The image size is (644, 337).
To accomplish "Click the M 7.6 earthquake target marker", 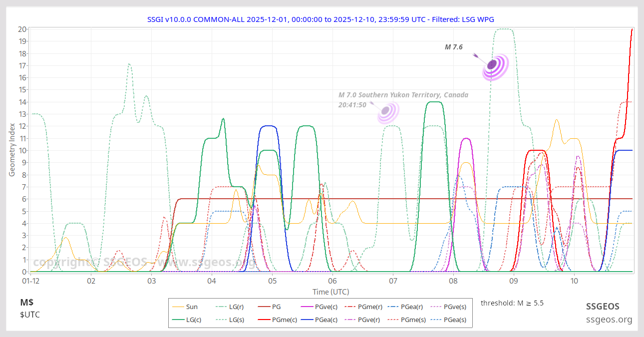I will point(493,65).
